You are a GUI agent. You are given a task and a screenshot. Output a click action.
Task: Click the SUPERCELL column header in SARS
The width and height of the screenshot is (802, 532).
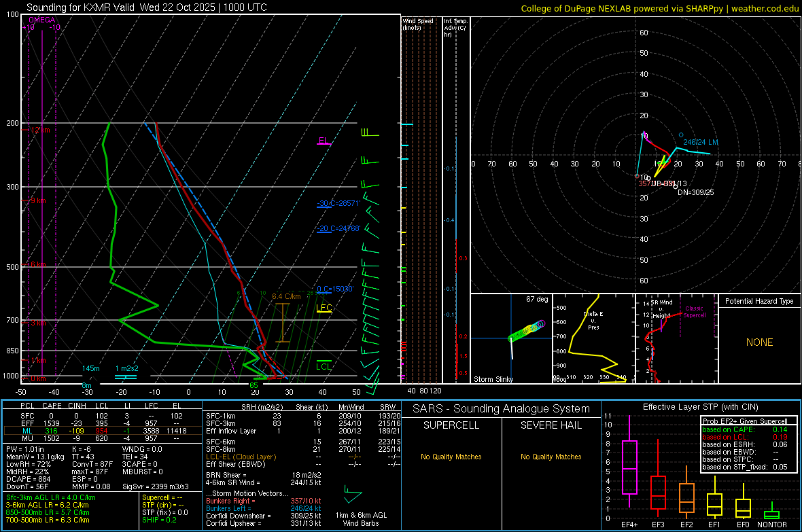tap(451, 425)
